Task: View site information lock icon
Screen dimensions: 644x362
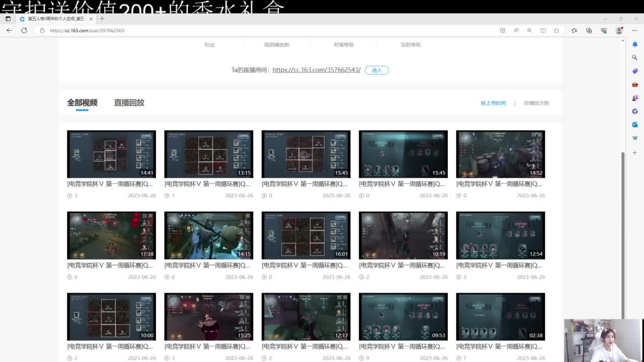Action: [42, 30]
